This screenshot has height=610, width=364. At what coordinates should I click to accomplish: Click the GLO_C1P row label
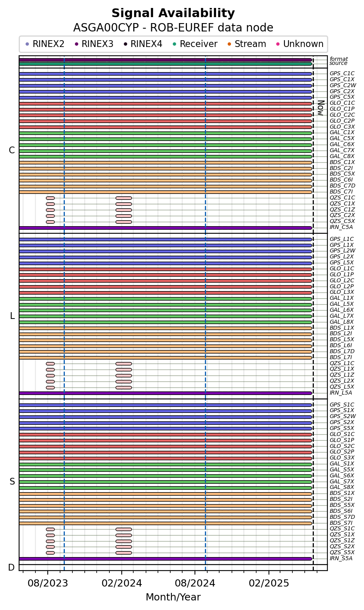(x=342, y=109)
